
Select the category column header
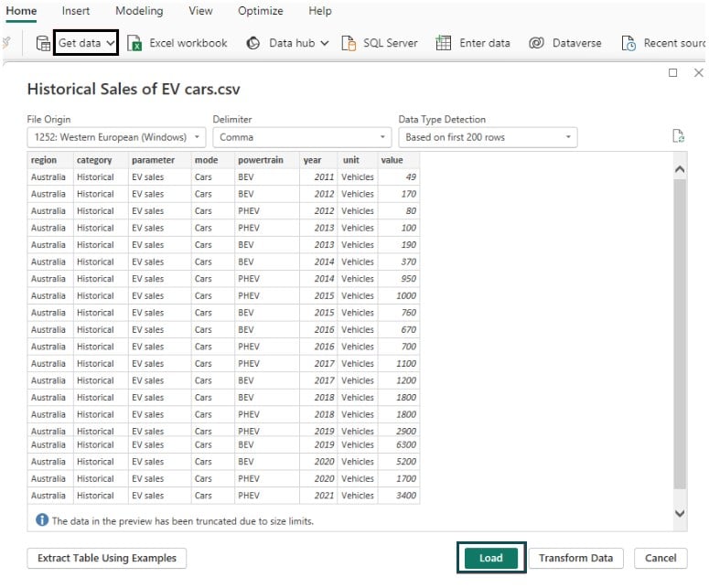(101, 160)
